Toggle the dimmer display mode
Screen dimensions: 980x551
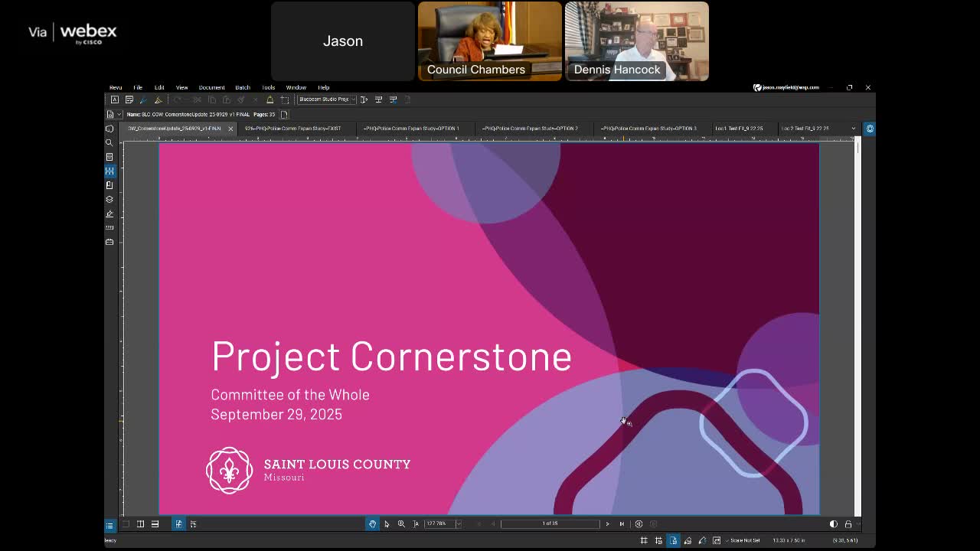834,524
